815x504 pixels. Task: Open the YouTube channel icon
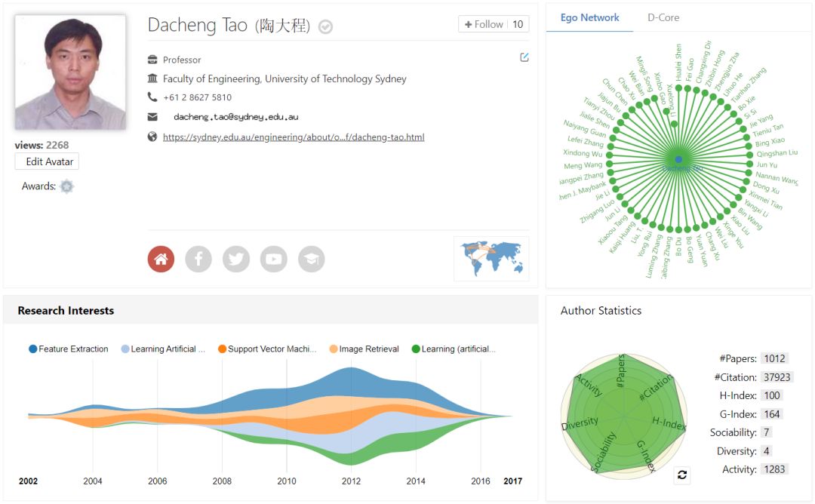tap(274, 260)
